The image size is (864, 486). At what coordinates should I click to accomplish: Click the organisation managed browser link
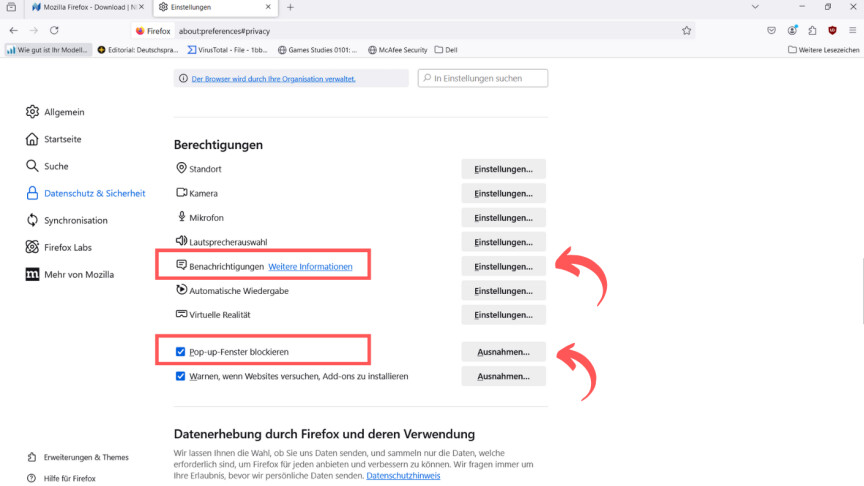273,79
